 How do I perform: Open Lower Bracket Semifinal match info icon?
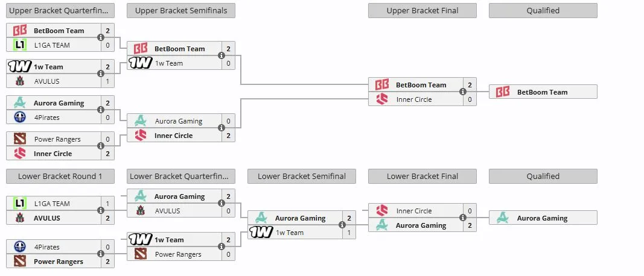pos(342,225)
